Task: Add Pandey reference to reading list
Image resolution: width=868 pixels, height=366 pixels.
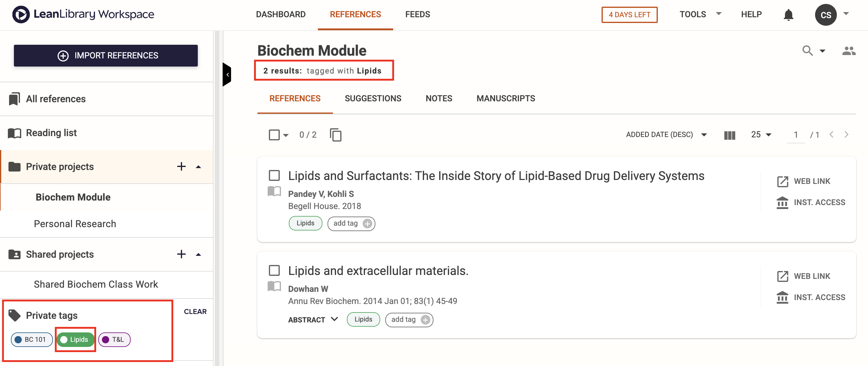Action: tap(274, 191)
